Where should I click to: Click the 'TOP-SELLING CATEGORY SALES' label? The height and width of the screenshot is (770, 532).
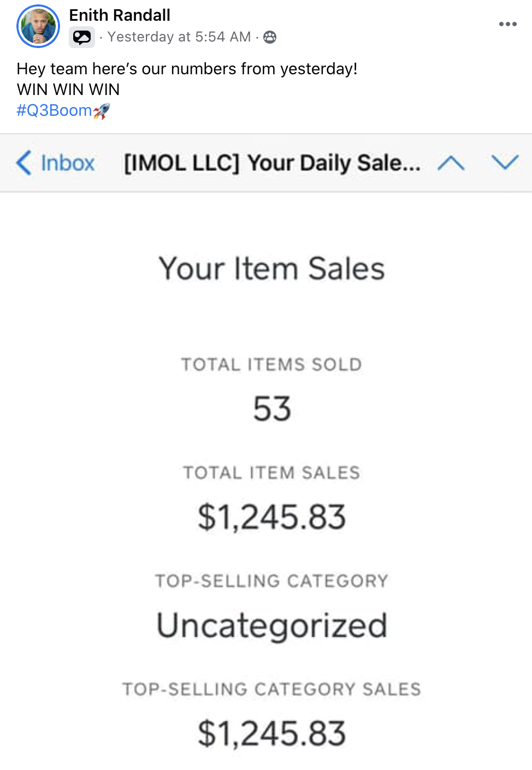271,689
